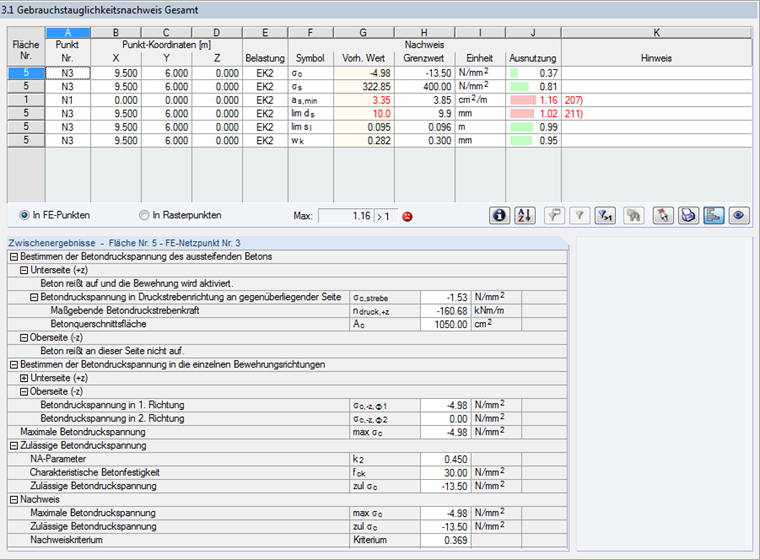Select row 'Betondruckspannung in 2. Richtung'
760x560 pixels.
click(x=287, y=419)
